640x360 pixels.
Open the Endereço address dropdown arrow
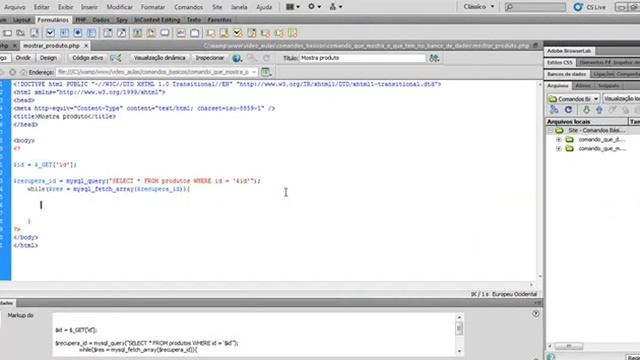(x=253, y=72)
